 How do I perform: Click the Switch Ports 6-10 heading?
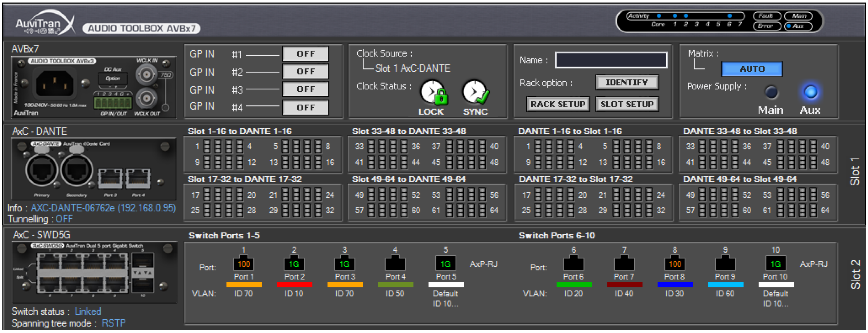[557, 235]
